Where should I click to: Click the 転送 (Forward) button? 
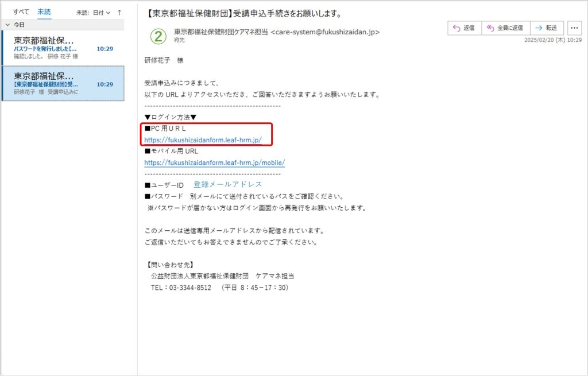pyautogui.click(x=547, y=28)
